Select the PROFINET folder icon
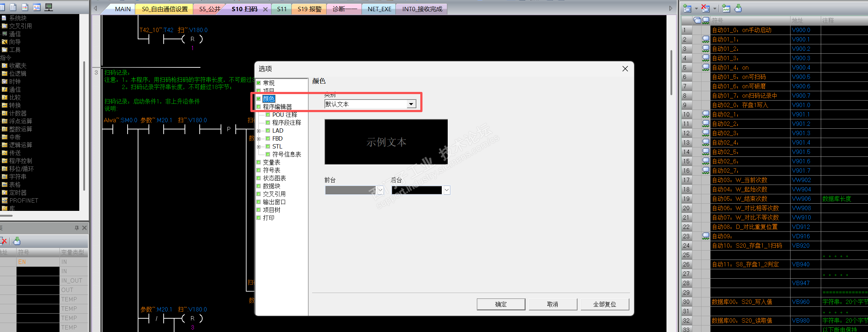Screen dimensions: 868x332 point(4,200)
